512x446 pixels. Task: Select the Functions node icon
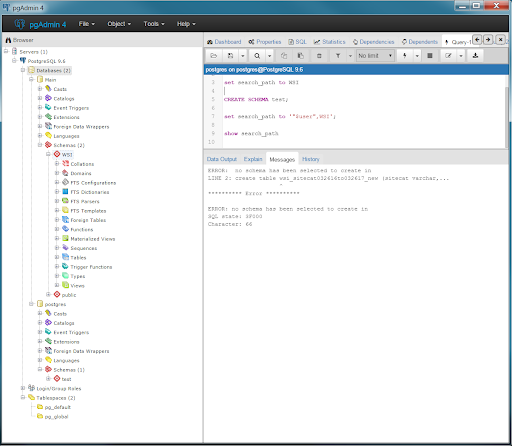tap(66, 229)
